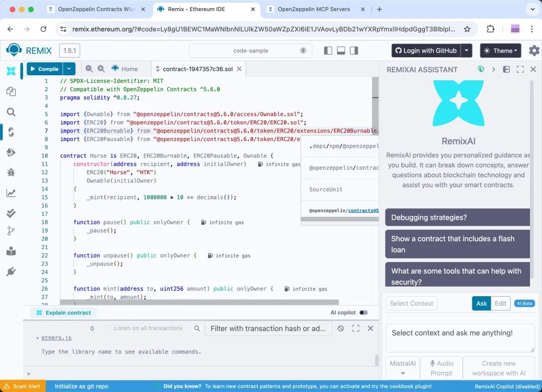Clear the terminal output
The width and height of the screenshot is (542, 392).
341,328
